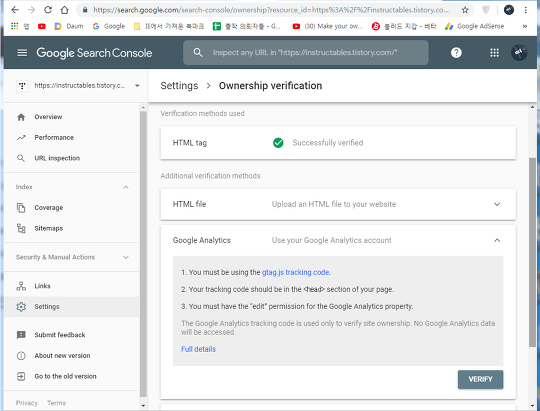Open Overview in the sidebar
Image resolution: width=540 pixels, height=411 pixels.
click(48, 117)
